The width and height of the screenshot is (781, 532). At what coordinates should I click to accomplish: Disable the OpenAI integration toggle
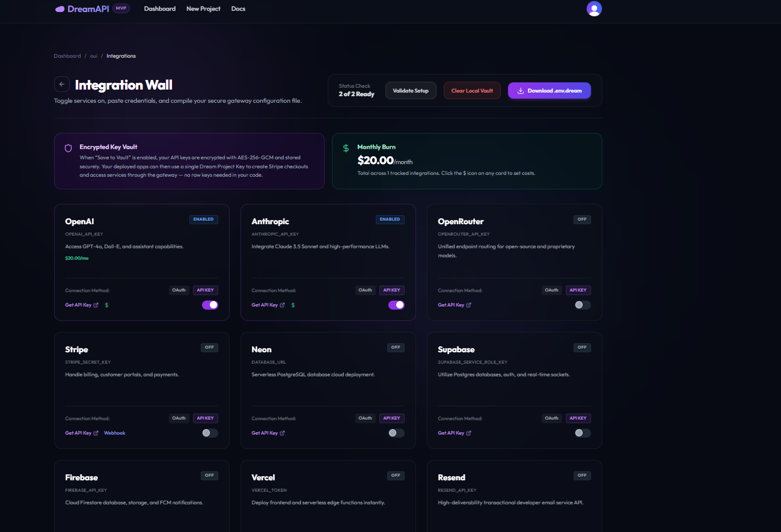[210, 305]
